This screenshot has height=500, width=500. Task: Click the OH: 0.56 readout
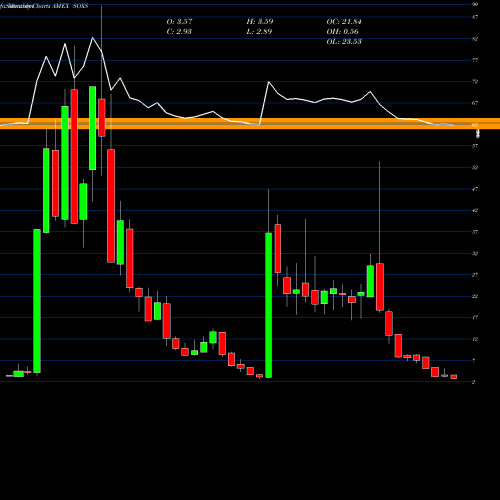tap(342, 32)
